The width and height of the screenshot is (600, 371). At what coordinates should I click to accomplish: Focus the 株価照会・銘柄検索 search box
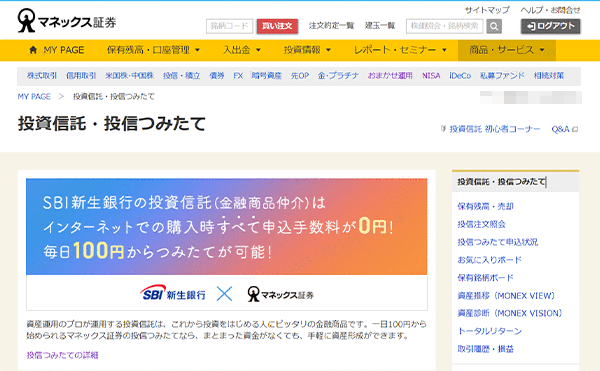click(445, 26)
